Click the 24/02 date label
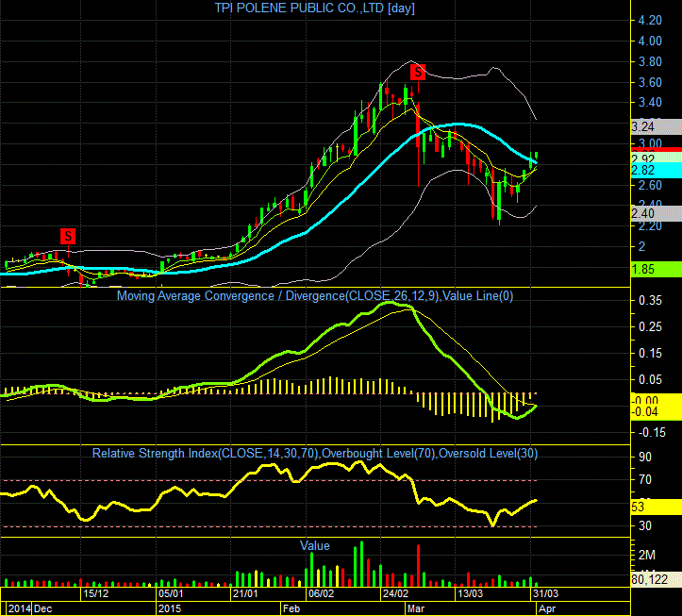Screen dimensions: 682x616 click(396, 593)
